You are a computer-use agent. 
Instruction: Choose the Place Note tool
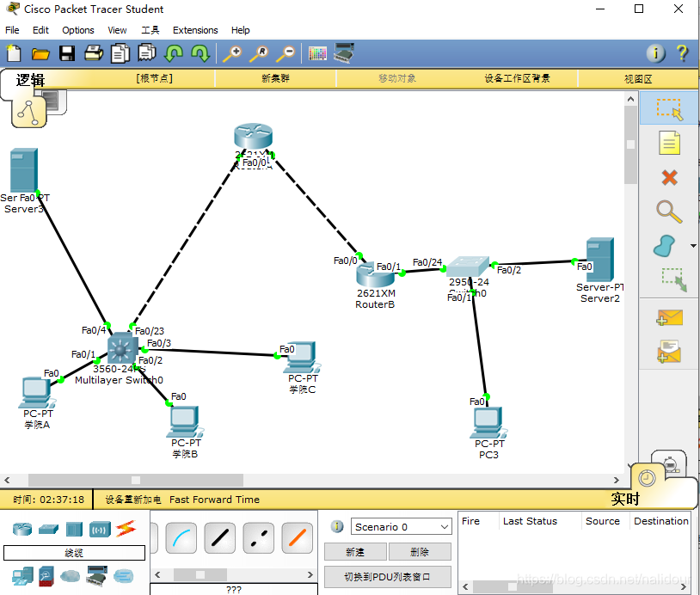[669, 143]
